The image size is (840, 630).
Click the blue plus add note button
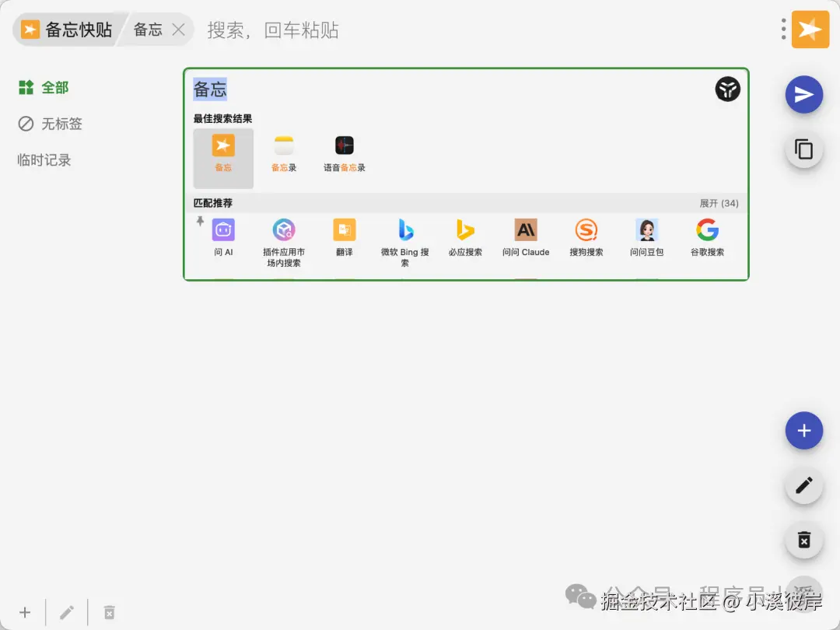[x=803, y=431]
